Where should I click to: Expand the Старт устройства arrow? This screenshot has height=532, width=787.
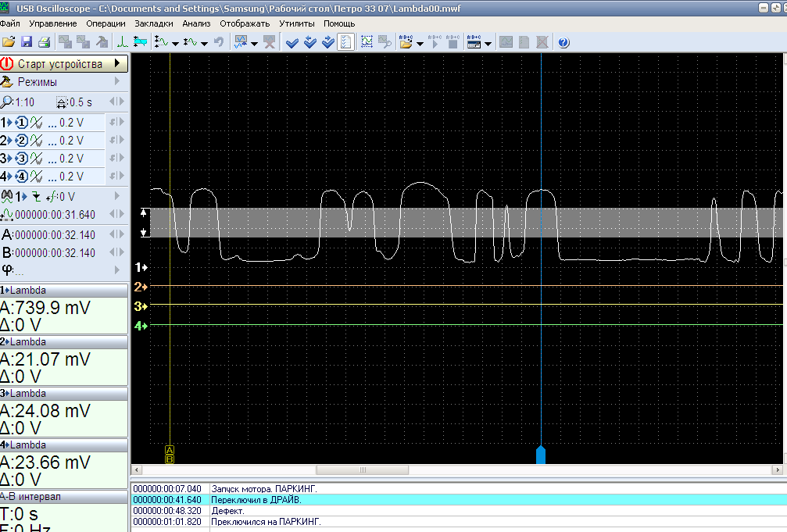(117, 63)
